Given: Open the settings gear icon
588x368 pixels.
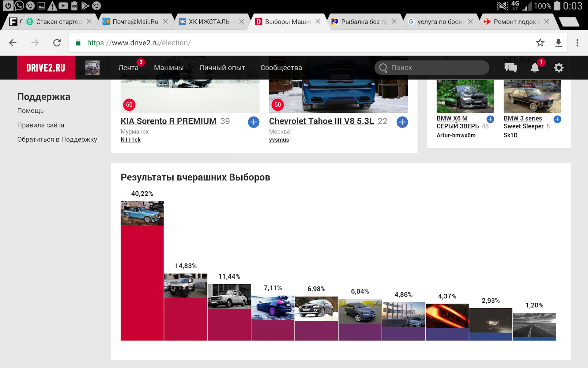Looking at the screenshot, I should click(x=559, y=68).
